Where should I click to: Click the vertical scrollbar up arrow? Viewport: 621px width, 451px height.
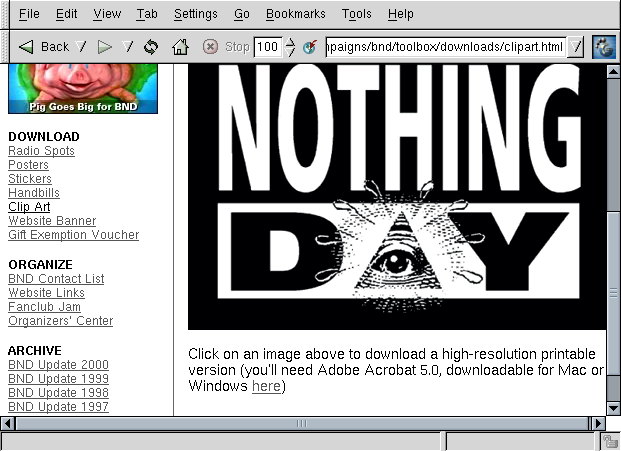(x=613, y=72)
